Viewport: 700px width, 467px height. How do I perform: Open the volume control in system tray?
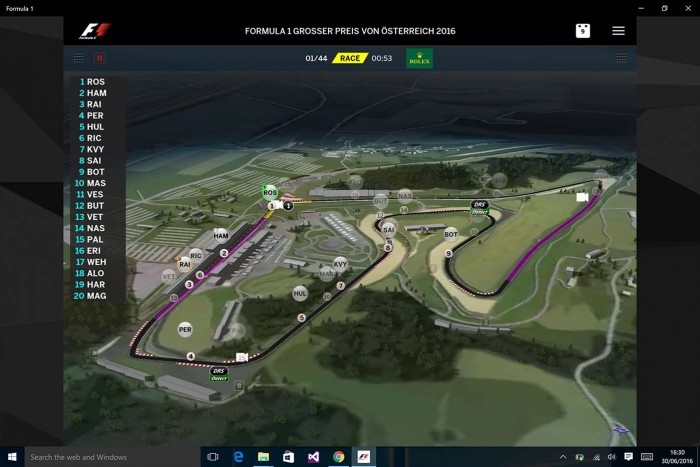click(x=612, y=457)
